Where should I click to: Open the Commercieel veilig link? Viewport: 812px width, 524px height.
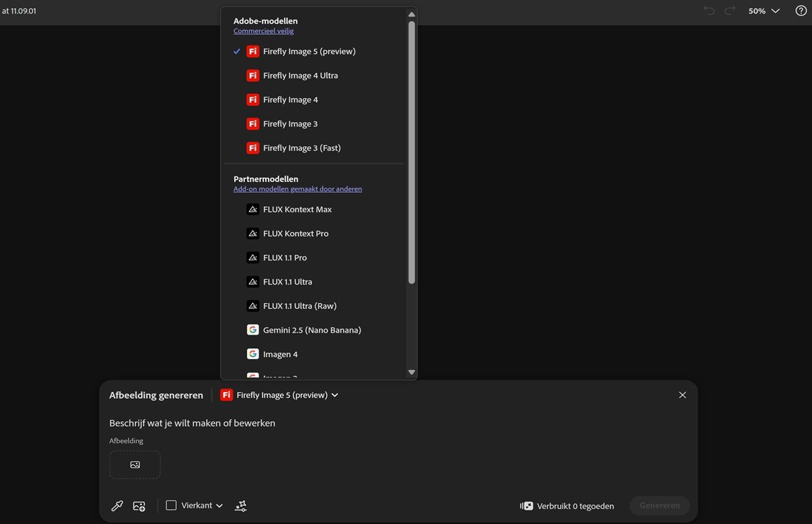263,31
